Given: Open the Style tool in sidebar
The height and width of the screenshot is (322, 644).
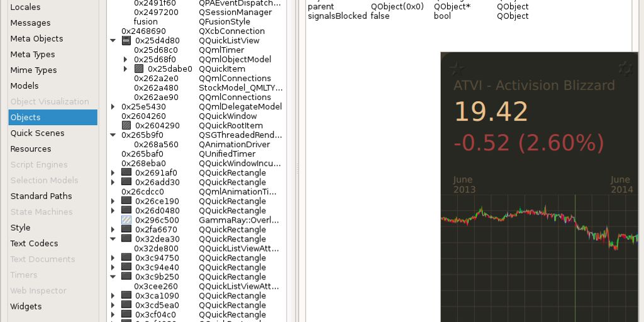Looking at the screenshot, I should click(53, 228).
